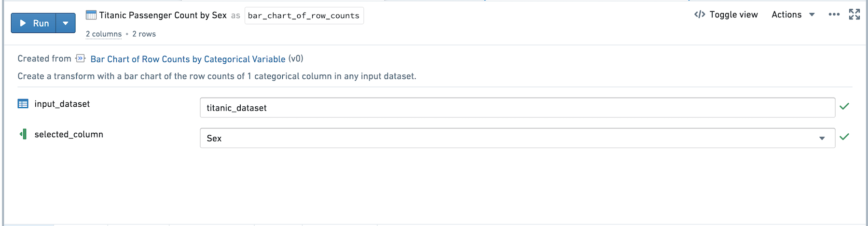Expand the panel to fullscreen

click(x=854, y=14)
